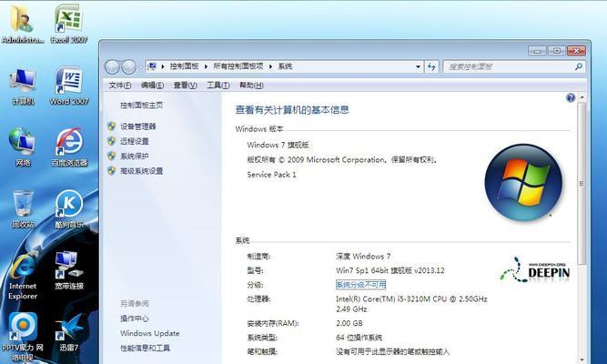Viewport: 607px width, 364px height.
Task: Open the Administrator folder desktop icon
Action: point(22,24)
